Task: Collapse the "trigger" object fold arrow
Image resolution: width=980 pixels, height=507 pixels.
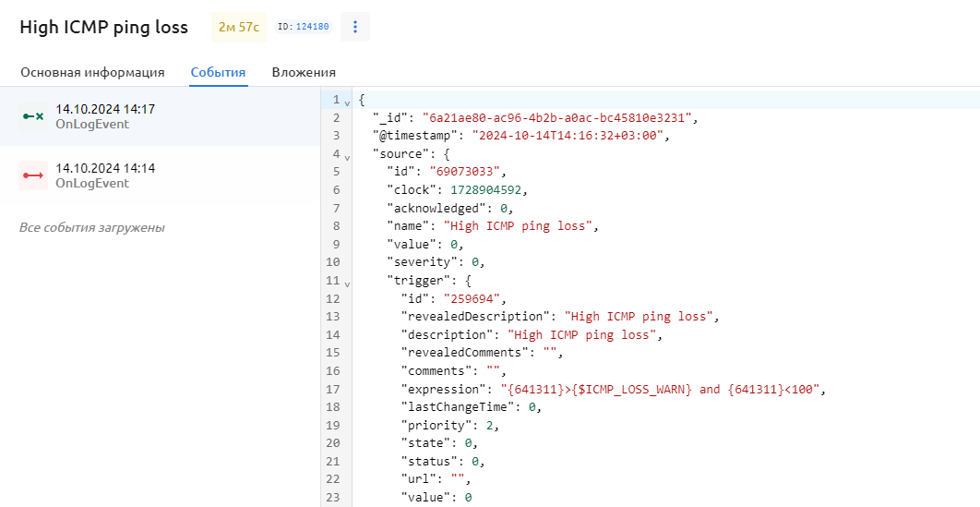Action: 347,282
